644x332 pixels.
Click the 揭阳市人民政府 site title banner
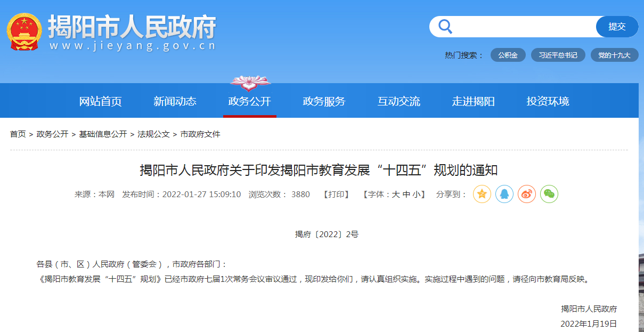coord(132,32)
